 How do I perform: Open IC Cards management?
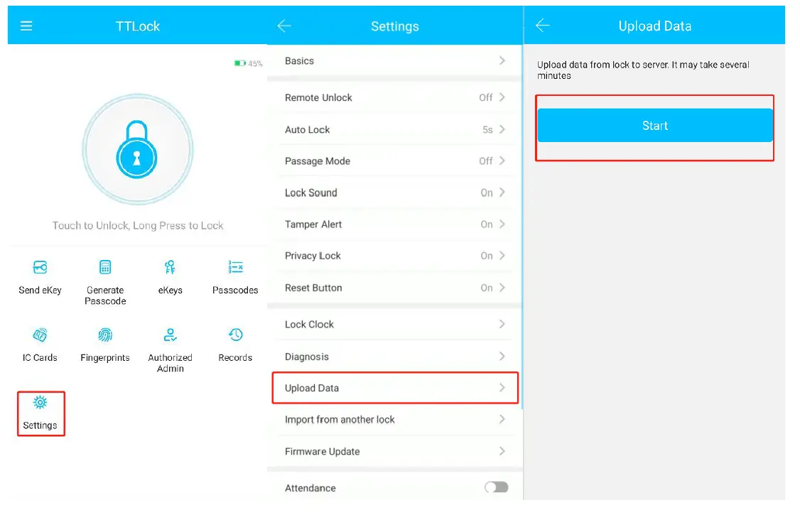tap(40, 335)
